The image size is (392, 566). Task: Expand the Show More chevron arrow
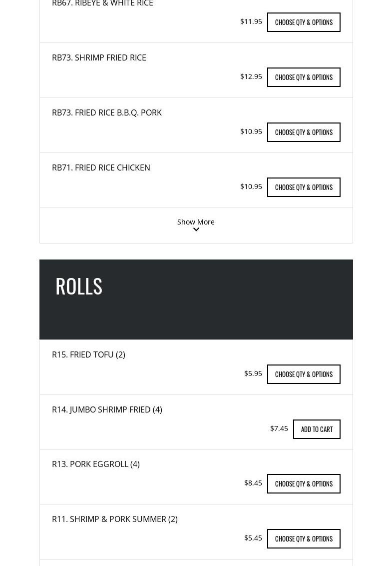click(196, 230)
